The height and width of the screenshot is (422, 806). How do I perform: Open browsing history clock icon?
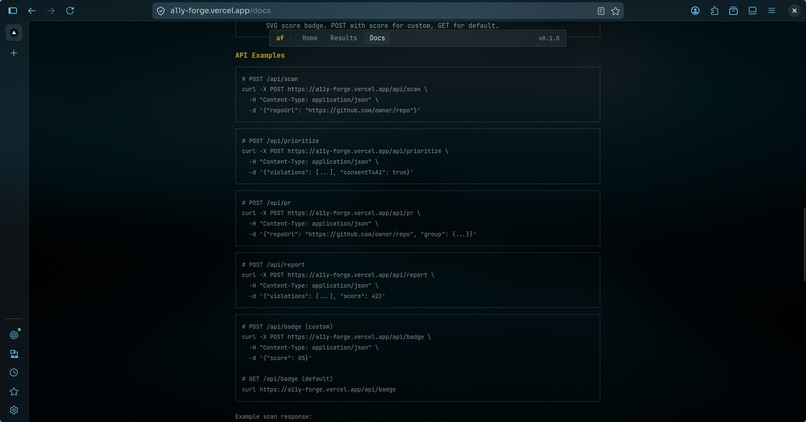(x=14, y=373)
